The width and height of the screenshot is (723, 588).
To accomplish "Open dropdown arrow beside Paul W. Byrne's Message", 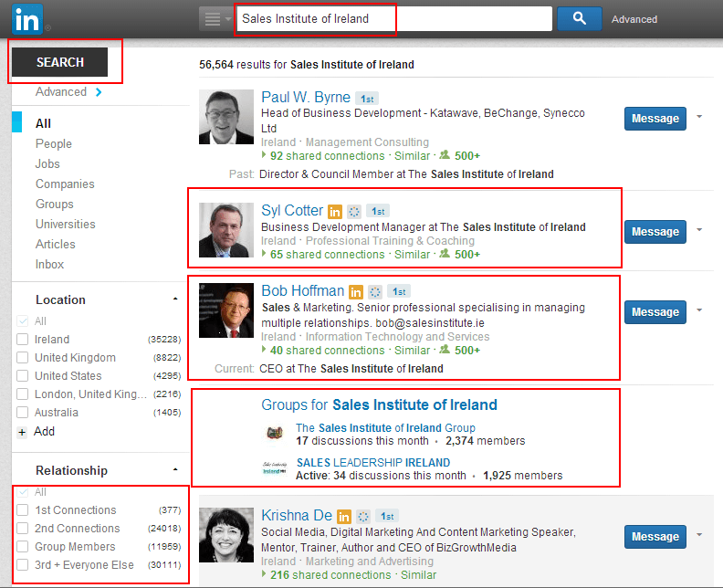I will pos(699,117).
